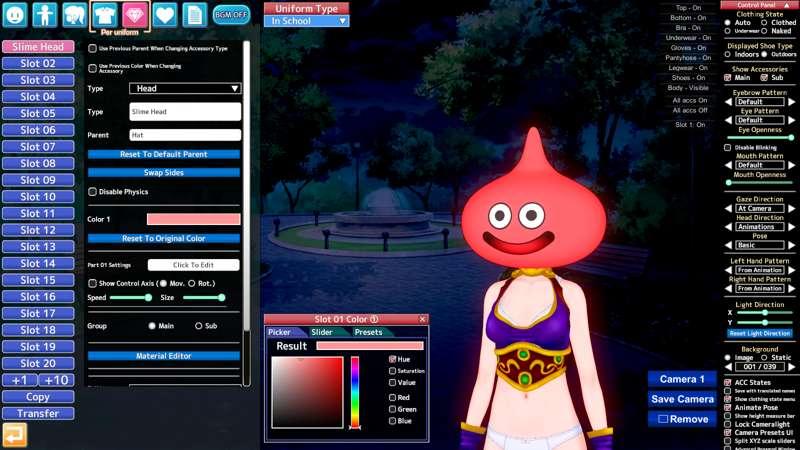Check Disable Physics checkbox
The image size is (800, 450).
[x=92, y=192]
